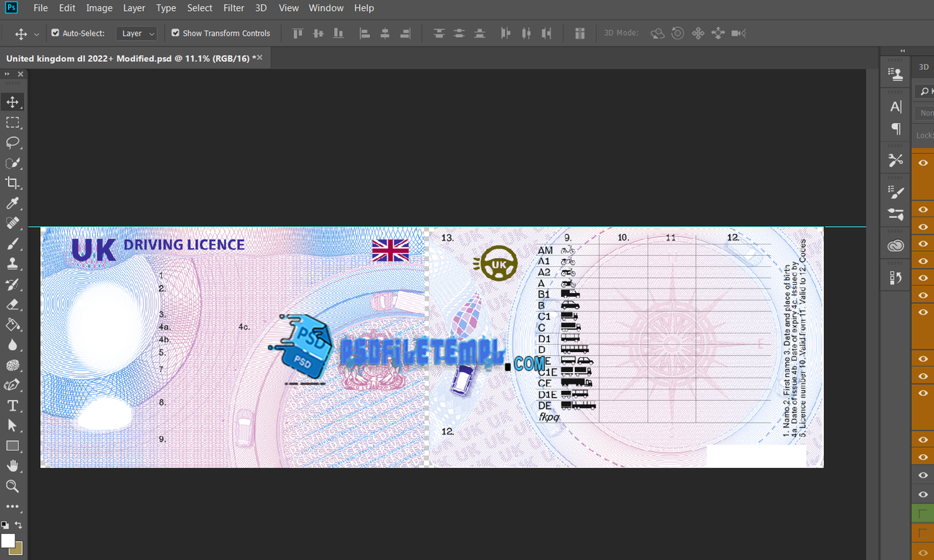Open the History panel icon

click(896, 278)
